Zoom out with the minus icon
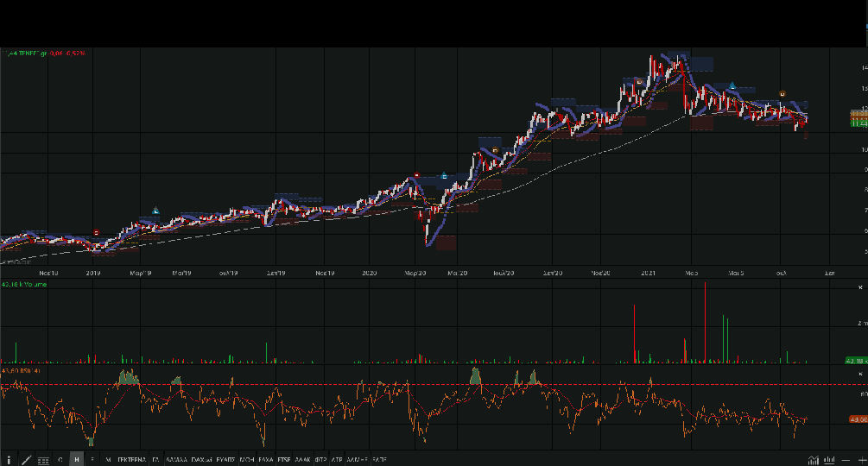This screenshot has height=466, width=868. (x=846, y=460)
